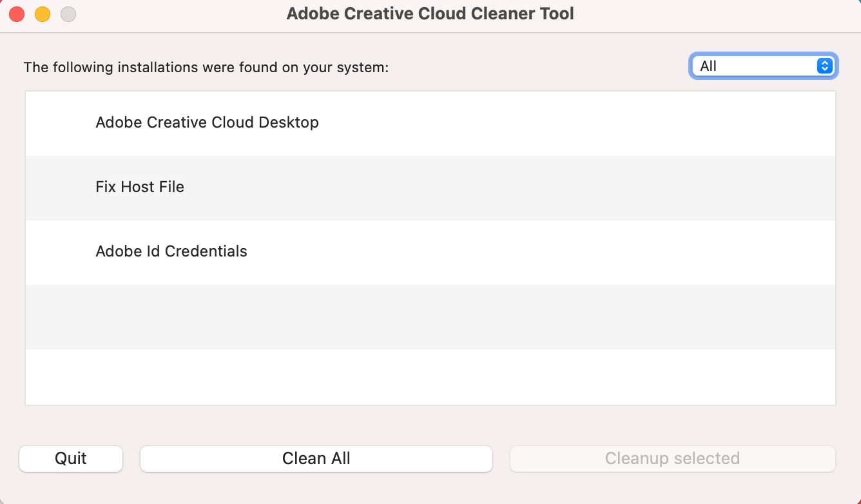
Task: Select the Adobe Creative Cloud Desktop row
Action: tap(430, 123)
